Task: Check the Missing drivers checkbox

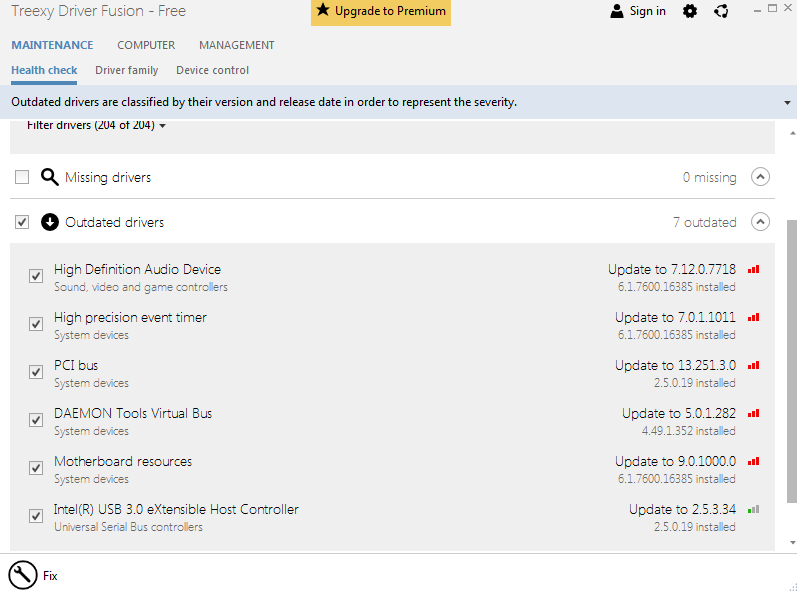Action: tap(22, 177)
